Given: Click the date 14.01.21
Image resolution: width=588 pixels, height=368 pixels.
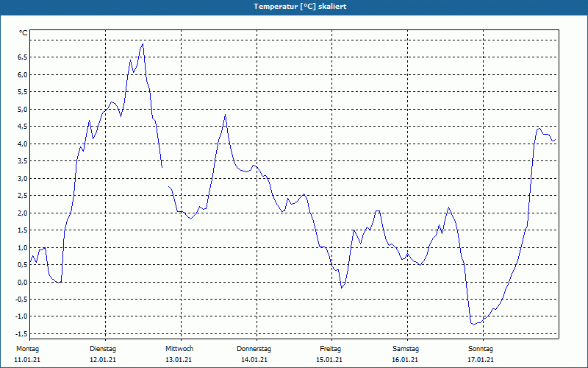Looking at the screenshot, I should (x=254, y=360).
